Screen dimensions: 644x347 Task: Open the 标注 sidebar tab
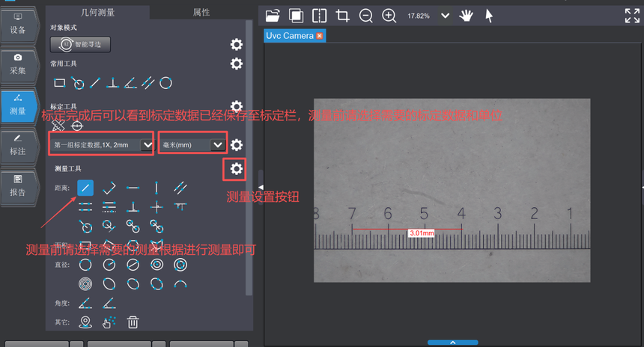[18, 145]
